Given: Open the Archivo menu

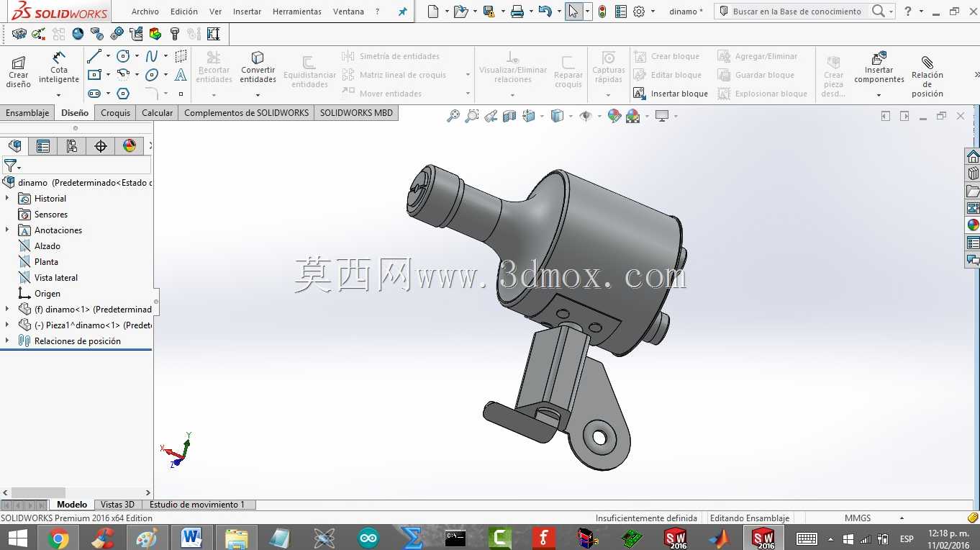Looking at the screenshot, I should point(145,12).
